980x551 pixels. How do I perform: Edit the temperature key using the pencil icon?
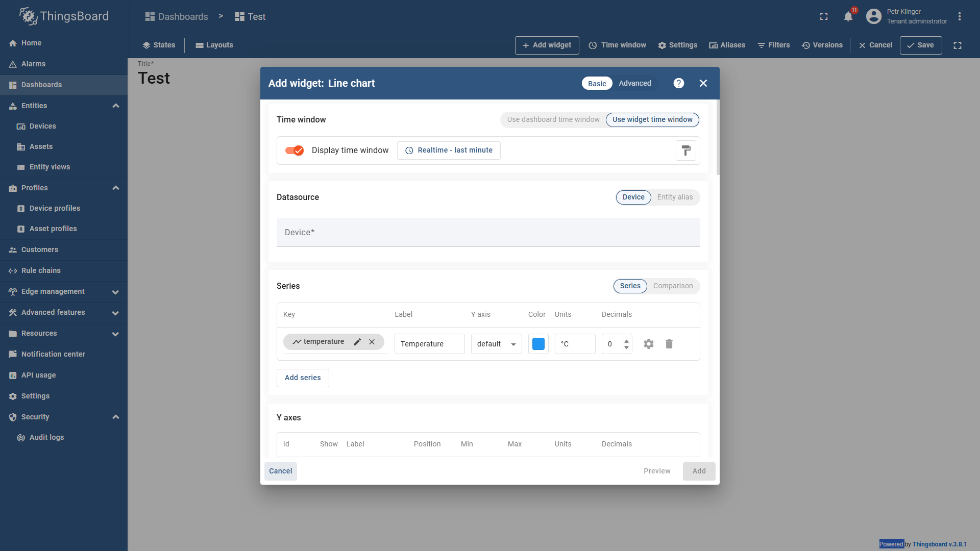click(x=357, y=342)
